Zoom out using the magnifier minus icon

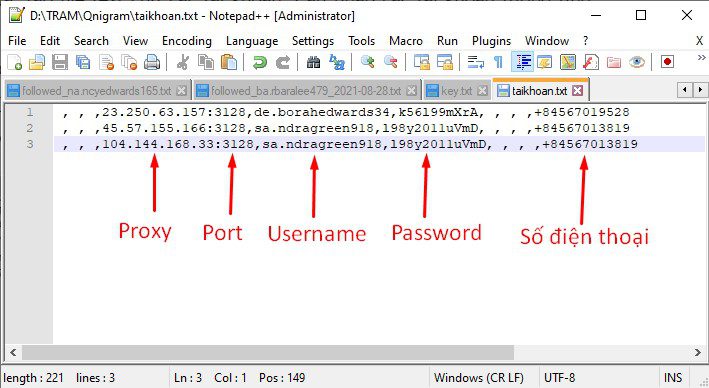pyautogui.click(x=390, y=62)
